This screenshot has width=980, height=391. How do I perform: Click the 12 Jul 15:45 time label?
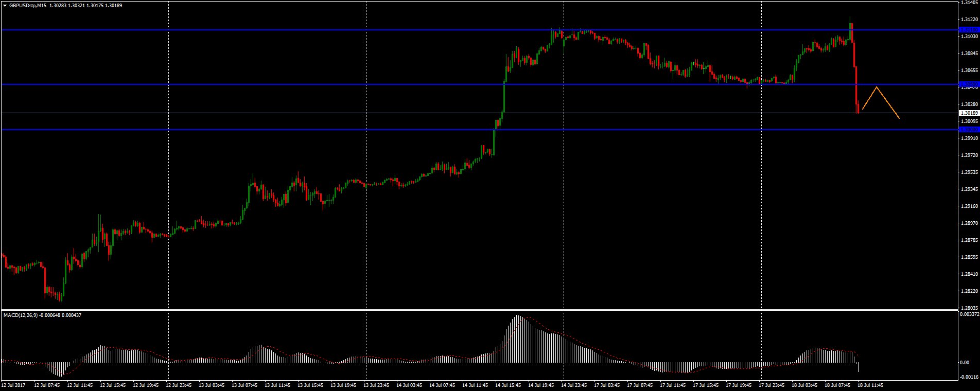[113, 385]
